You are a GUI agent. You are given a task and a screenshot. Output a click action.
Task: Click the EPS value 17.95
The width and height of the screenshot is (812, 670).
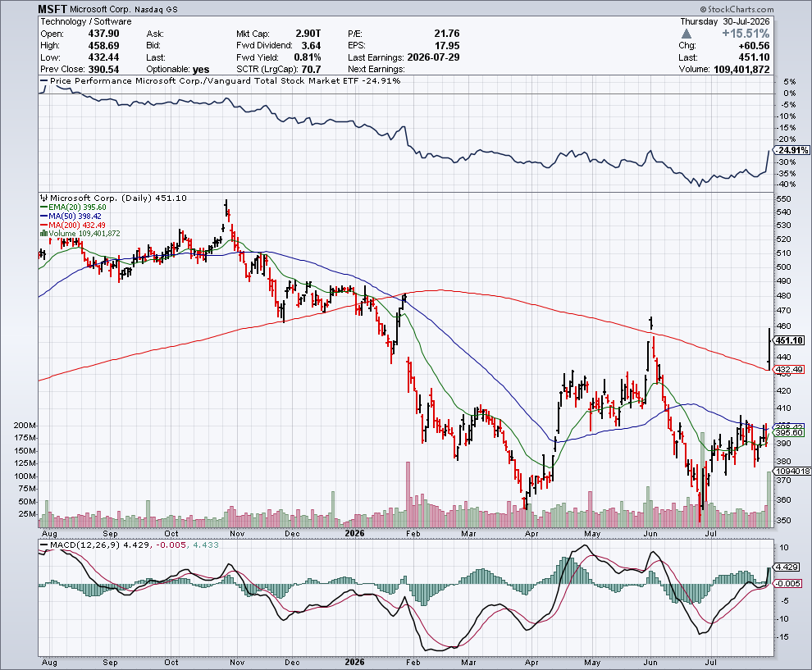pyautogui.click(x=447, y=46)
